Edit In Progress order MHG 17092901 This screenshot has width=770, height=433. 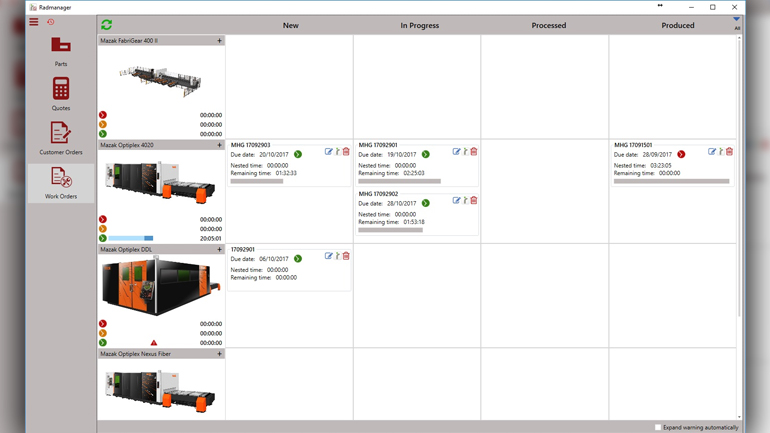coord(456,152)
